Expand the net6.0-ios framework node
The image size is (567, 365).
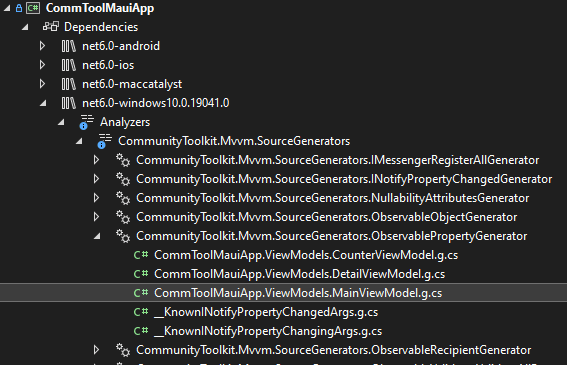tap(42, 65)
